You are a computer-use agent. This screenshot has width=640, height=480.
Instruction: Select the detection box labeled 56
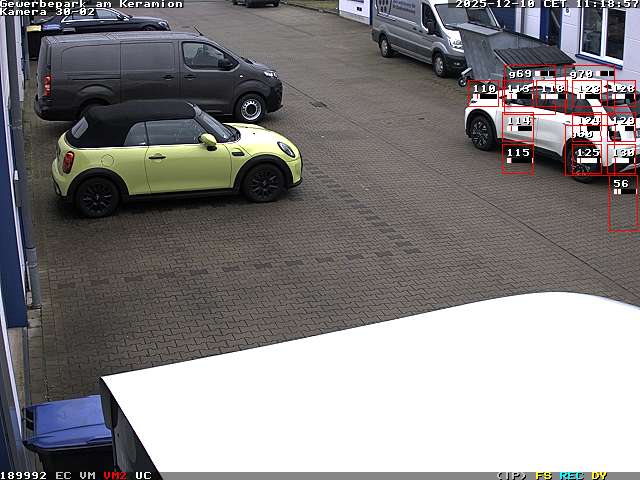pos(622,203)
